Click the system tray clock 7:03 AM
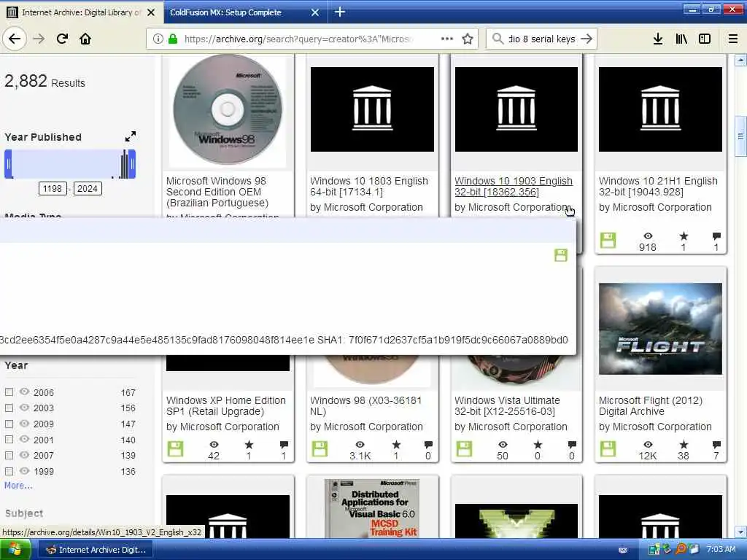This screenshot has width=747, height=560. tap(721, 550)
